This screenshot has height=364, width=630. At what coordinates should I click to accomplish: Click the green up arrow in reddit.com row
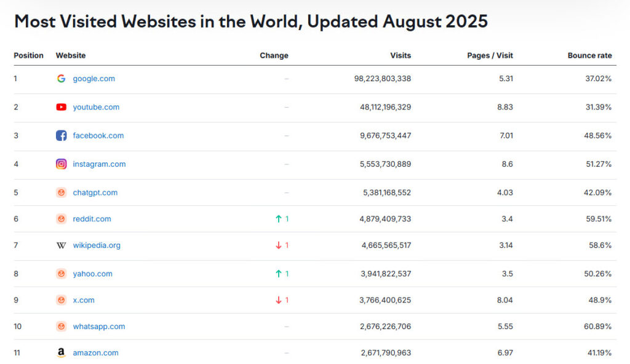click(x=279, y=219)
